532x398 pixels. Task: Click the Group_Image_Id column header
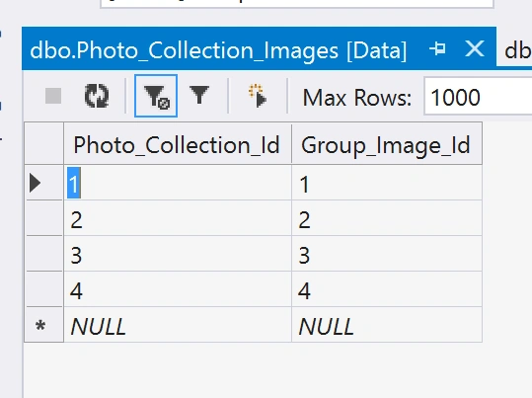click(x=387, y=144)
